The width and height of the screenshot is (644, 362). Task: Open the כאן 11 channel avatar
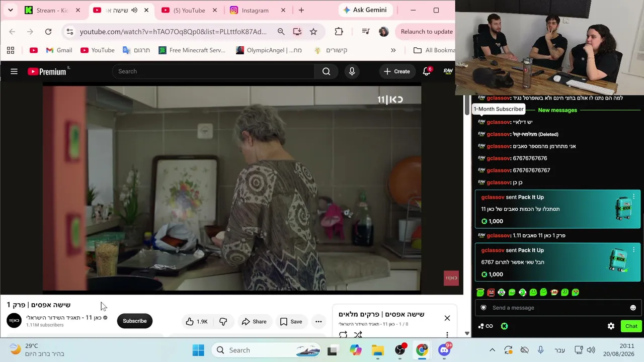click(x=14, y=321)
